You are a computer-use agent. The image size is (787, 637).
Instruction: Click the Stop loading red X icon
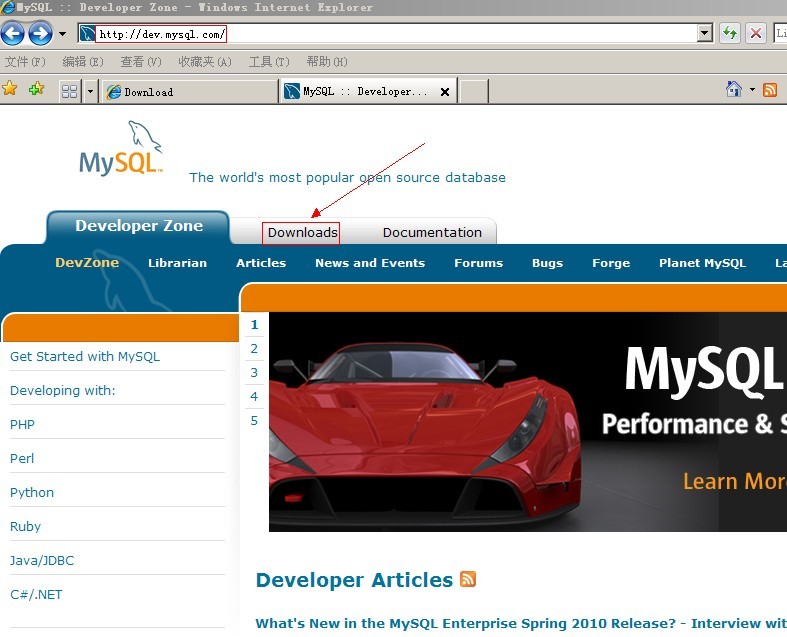756,34
